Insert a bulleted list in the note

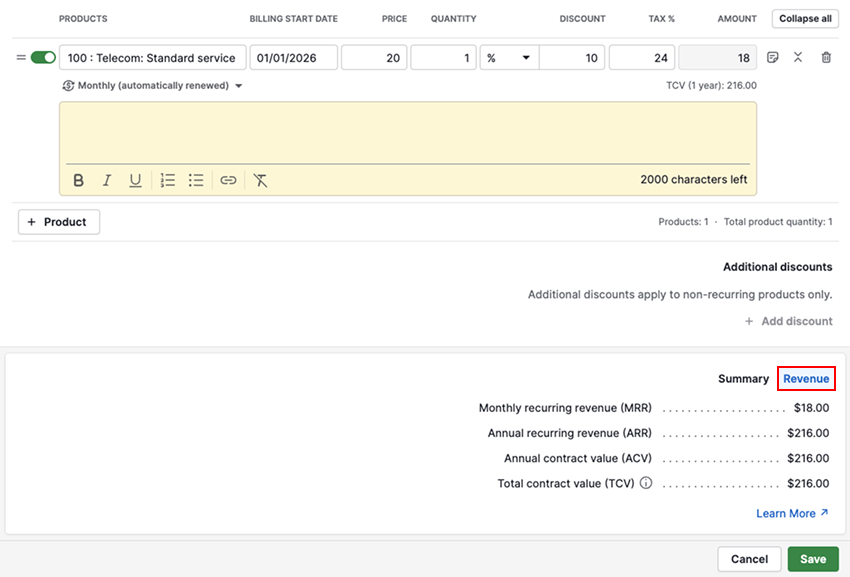tap(196, 180)
